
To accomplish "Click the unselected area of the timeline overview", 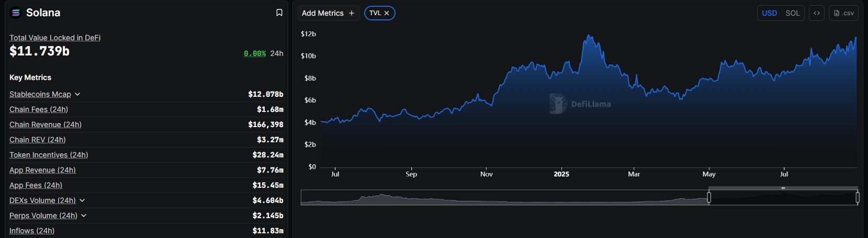I will coord(504,198).
